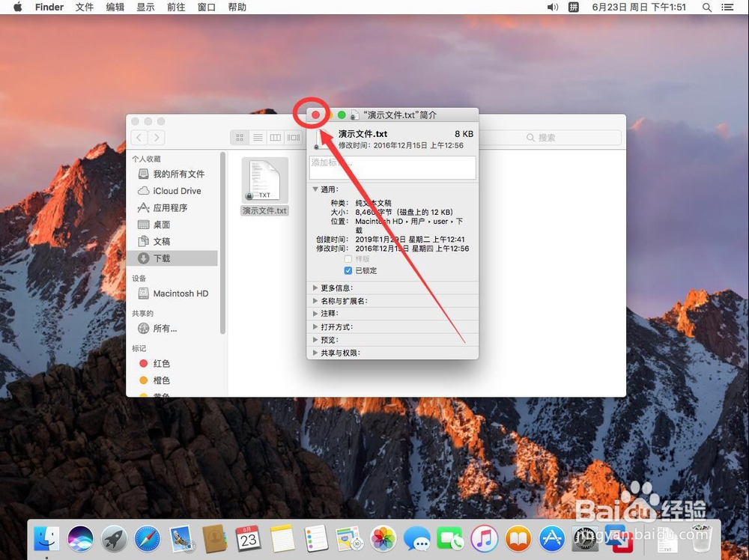Click the date and time in menu bar
This screenshot has width=749, height=560.
point(639,7)
